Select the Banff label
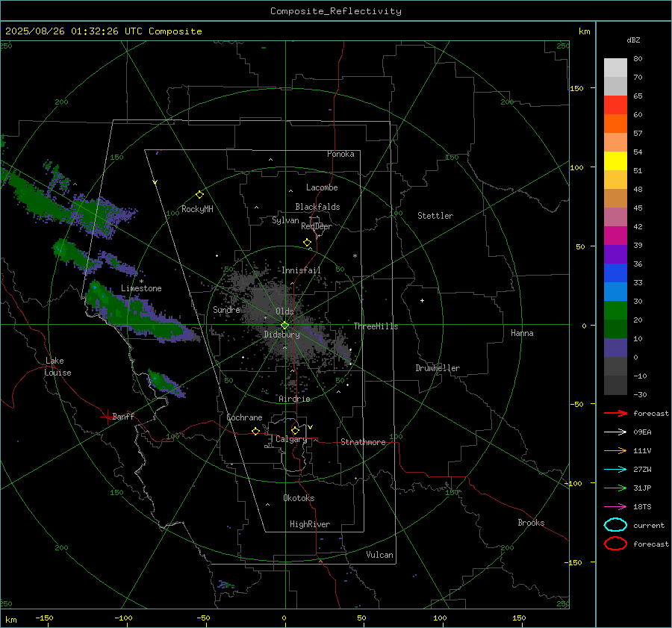 click(123, 416)
